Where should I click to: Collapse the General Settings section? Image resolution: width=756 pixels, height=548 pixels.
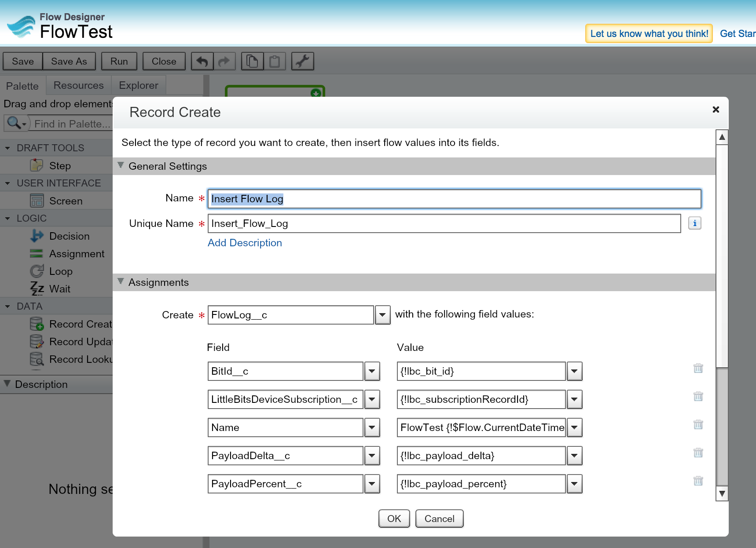coord(121,166)
